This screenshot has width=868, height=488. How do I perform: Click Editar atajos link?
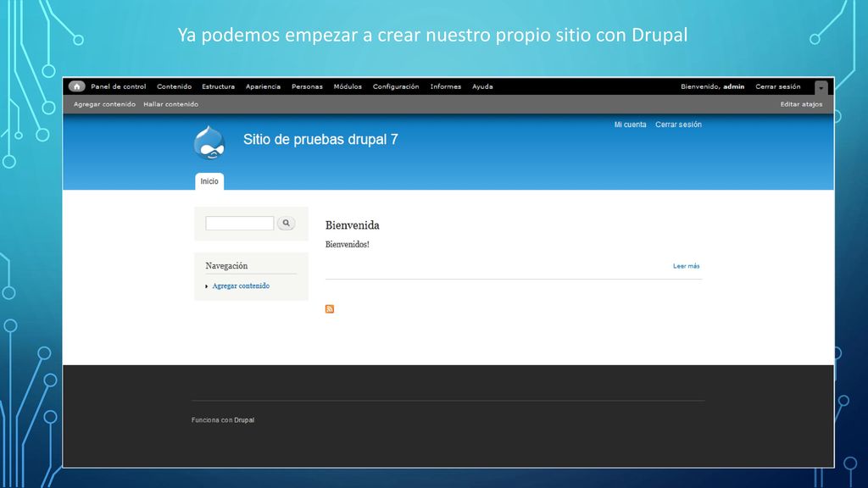pyautogui.click(x=801, y=104)
